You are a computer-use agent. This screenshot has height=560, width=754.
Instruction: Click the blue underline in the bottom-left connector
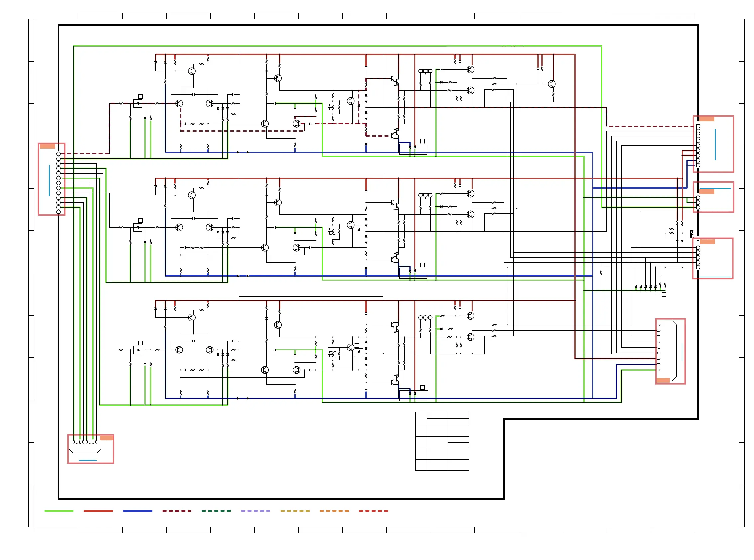click(x=88, y=460)
